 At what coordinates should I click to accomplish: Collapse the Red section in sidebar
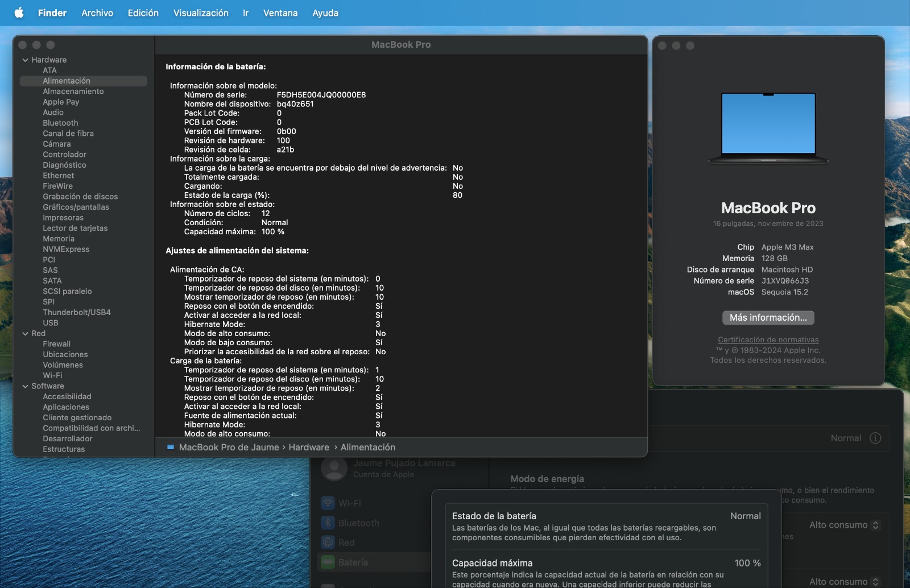click(x=25, y=334)
